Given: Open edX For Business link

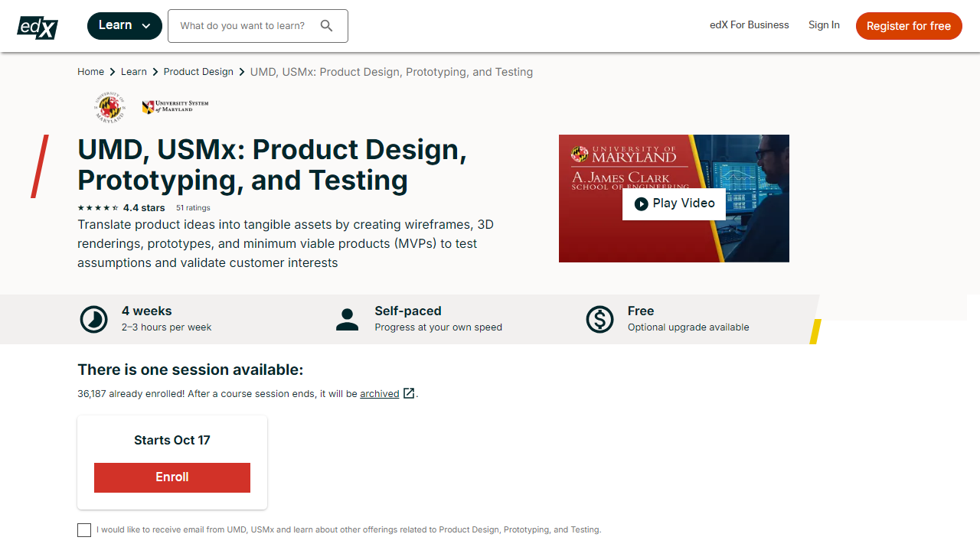Looking at the screenshot, I should 750,25.
